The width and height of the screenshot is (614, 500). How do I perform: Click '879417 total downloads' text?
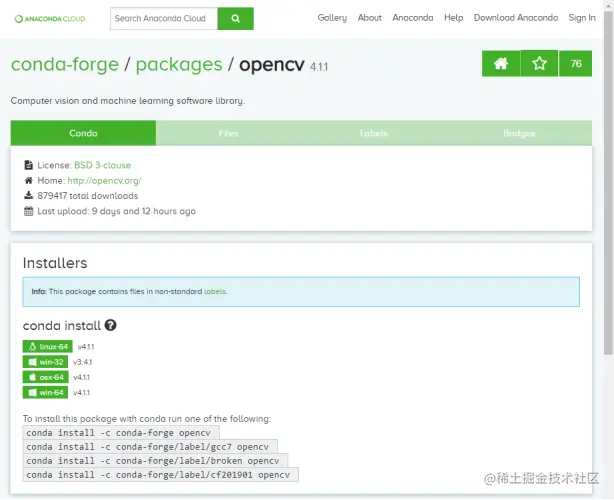(88, 196)
